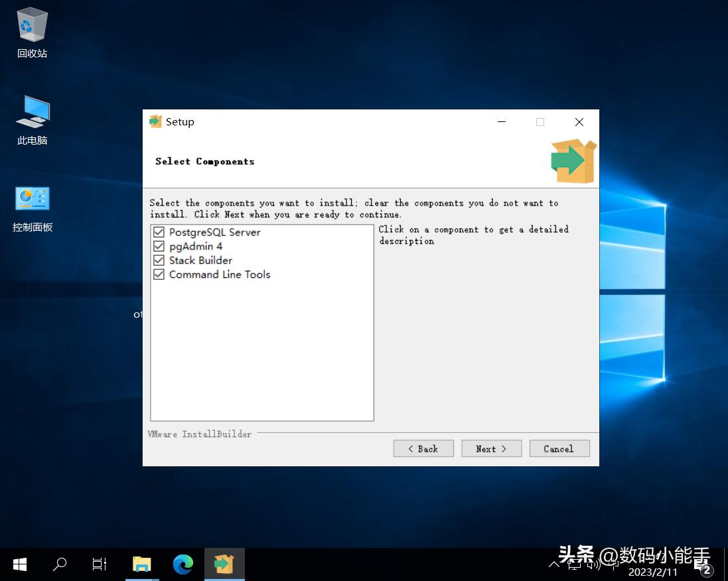Viewport: 728px width, 581px height.
Task: Click the taskbar search magnifier icon
Action: tap(60, 564)
